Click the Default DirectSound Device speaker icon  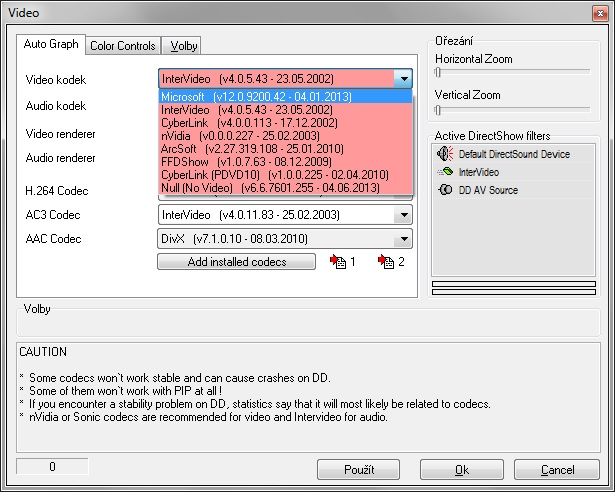(x=445, y=154)
